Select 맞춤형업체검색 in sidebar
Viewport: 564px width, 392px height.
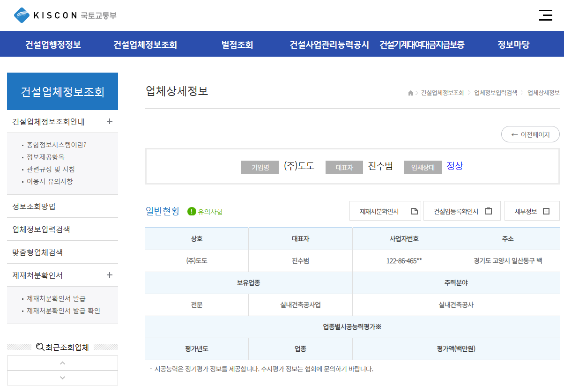[x=62, y=252]
